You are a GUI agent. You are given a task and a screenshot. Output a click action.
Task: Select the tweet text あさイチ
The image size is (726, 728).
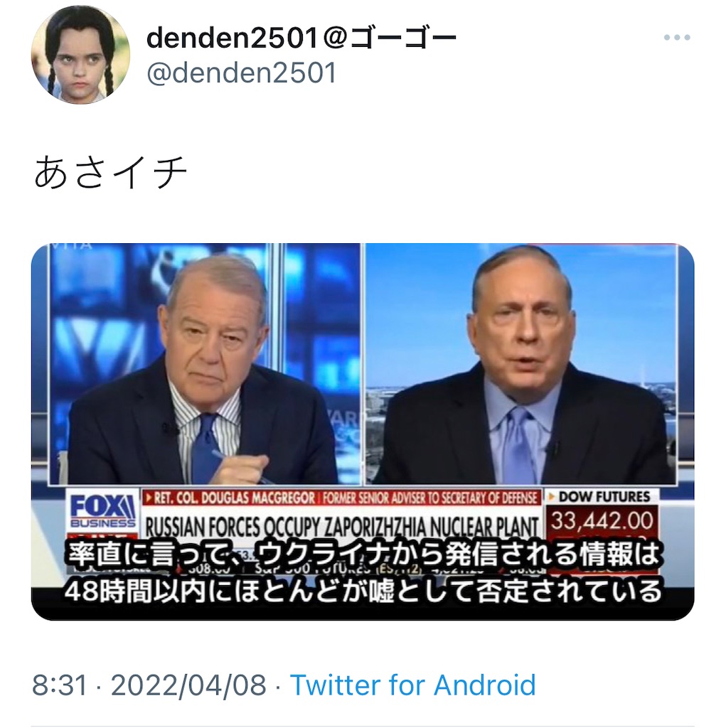110,172
